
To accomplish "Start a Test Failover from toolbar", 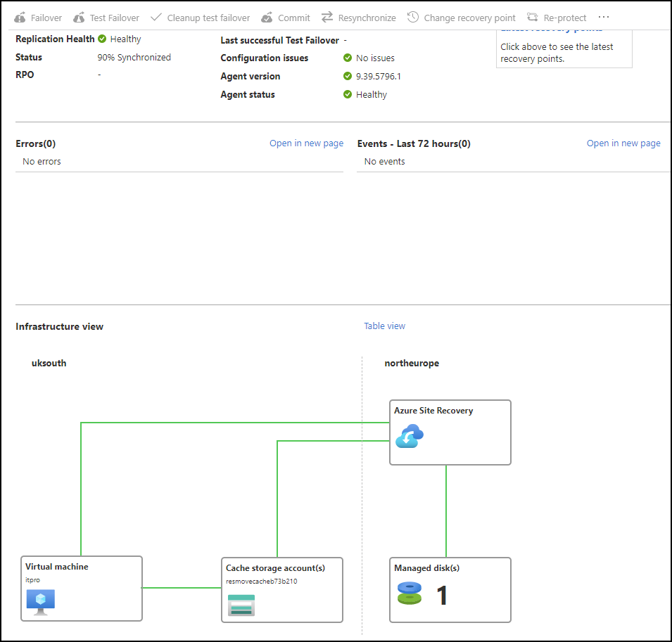I will coord(106,18).
